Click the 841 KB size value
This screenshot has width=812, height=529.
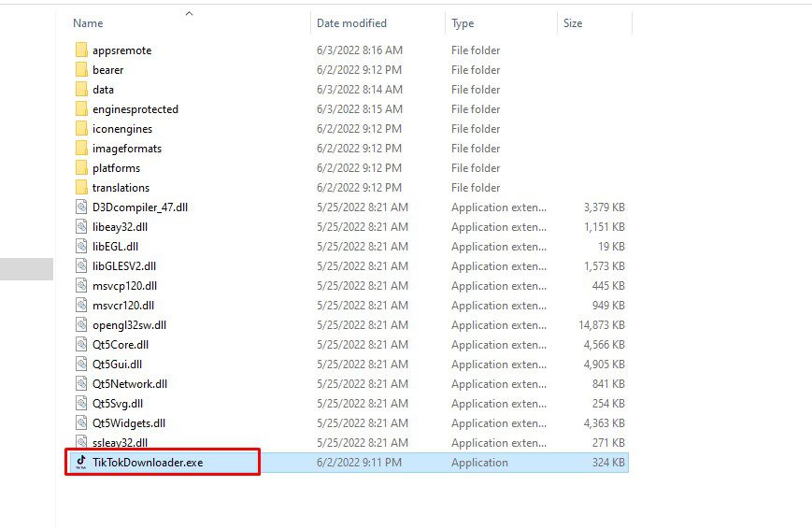608,384
